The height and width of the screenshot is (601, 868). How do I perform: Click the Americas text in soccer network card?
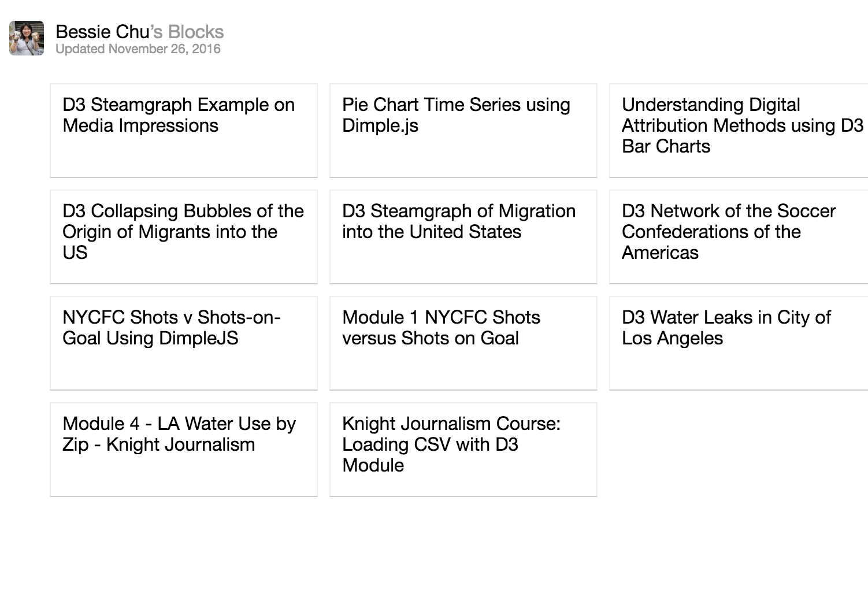[x=660, y=253]
